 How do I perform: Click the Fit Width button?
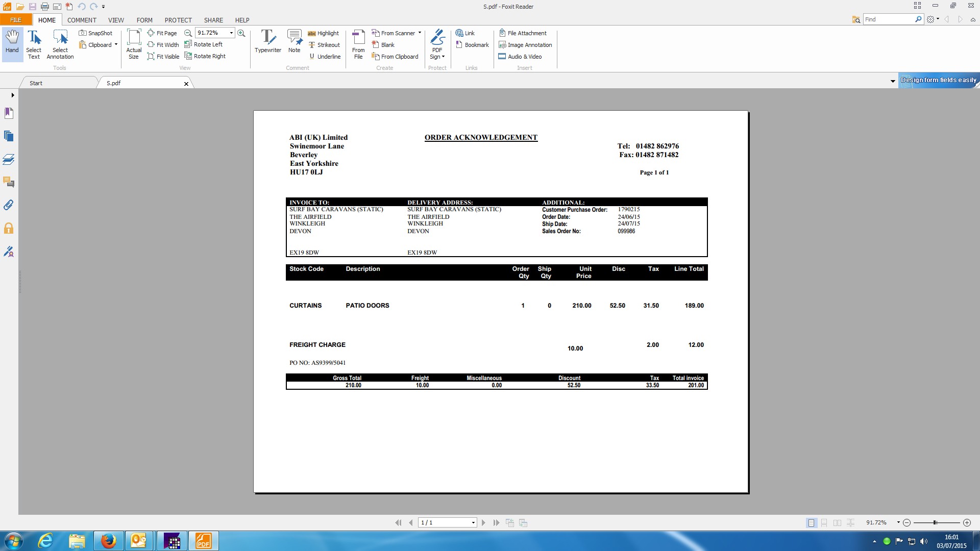(x=163, y=45)
